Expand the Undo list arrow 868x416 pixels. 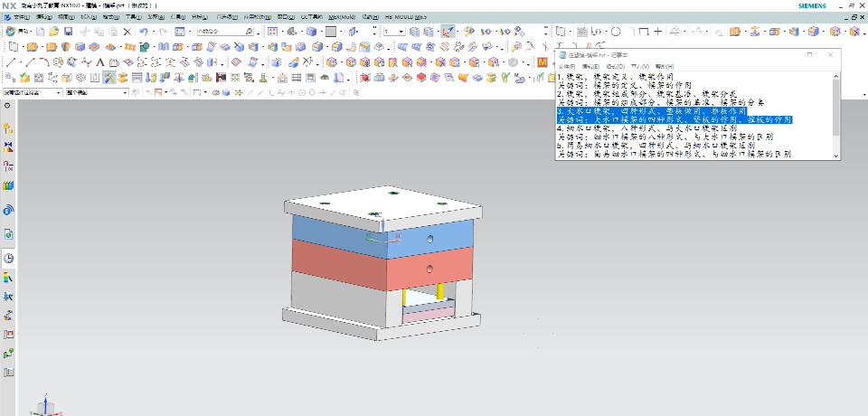[x=153, y=32]
